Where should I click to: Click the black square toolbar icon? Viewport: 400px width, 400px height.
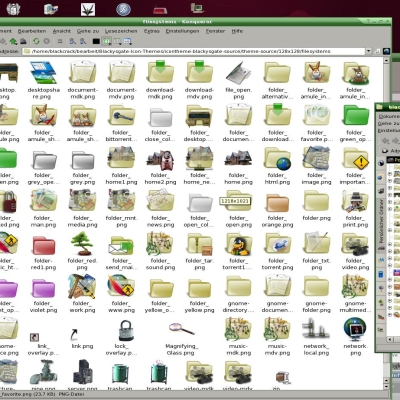[96, 42]
